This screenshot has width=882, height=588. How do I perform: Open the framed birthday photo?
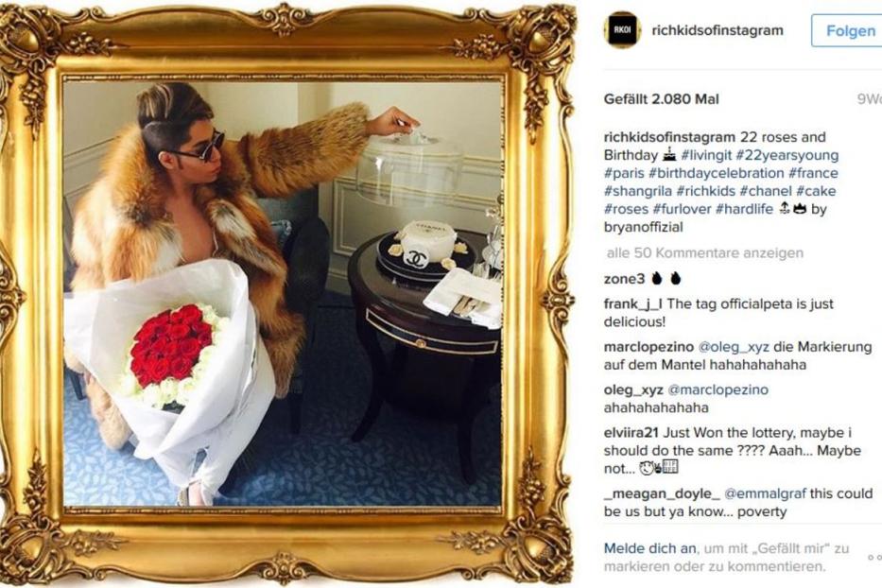pyautogui.click(x=283, y=294)
